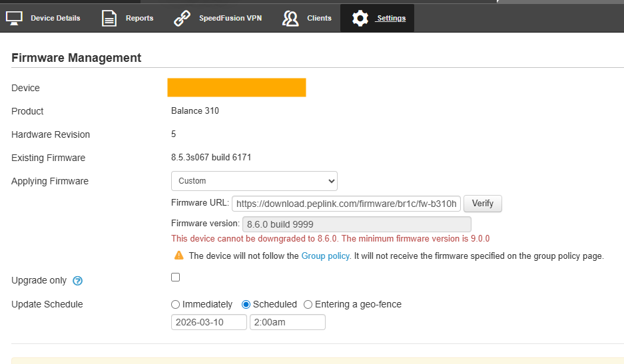
Task: Follow the Group policy link
Action: tap(325, 256)
